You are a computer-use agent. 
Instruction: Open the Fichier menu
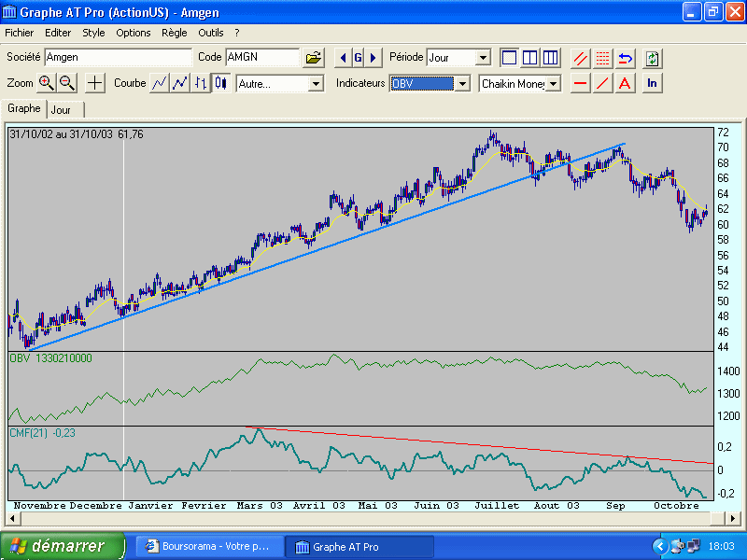pos(19,33)
